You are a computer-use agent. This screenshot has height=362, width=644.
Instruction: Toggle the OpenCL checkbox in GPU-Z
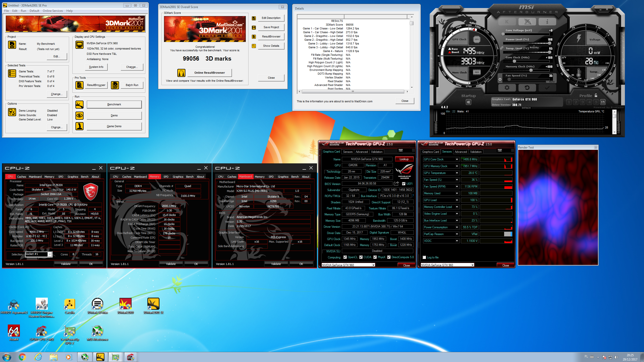345,257
